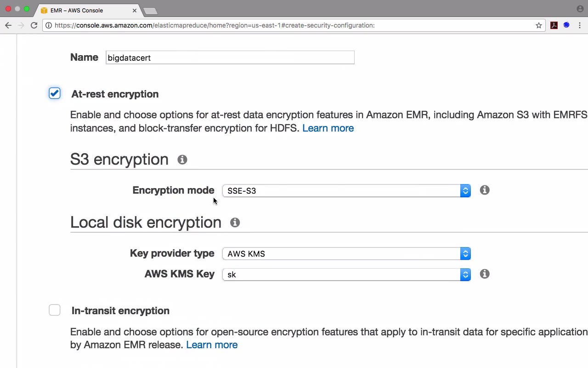Viewport: 588px width, 368px height.
Task: Open the Key provider type dropdown
Action: (346, 253)
